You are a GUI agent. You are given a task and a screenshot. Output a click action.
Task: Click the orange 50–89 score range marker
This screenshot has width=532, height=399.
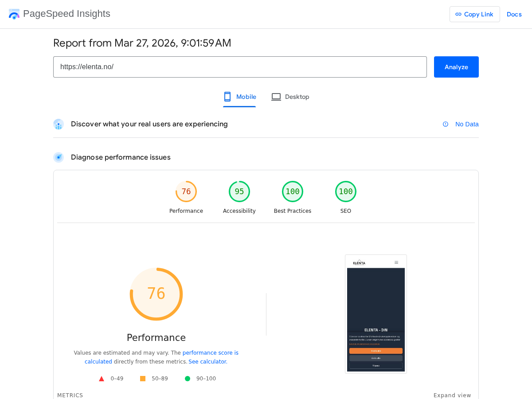[x=142, y=378]
